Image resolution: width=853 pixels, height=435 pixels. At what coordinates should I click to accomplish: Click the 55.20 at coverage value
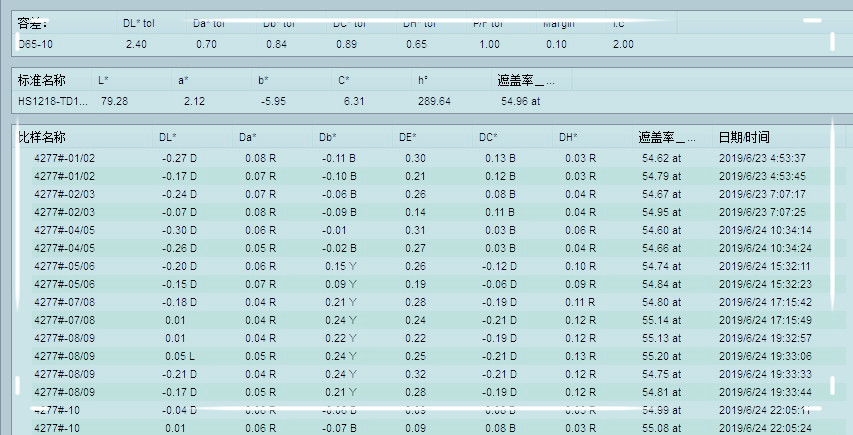tap(661, 356)
